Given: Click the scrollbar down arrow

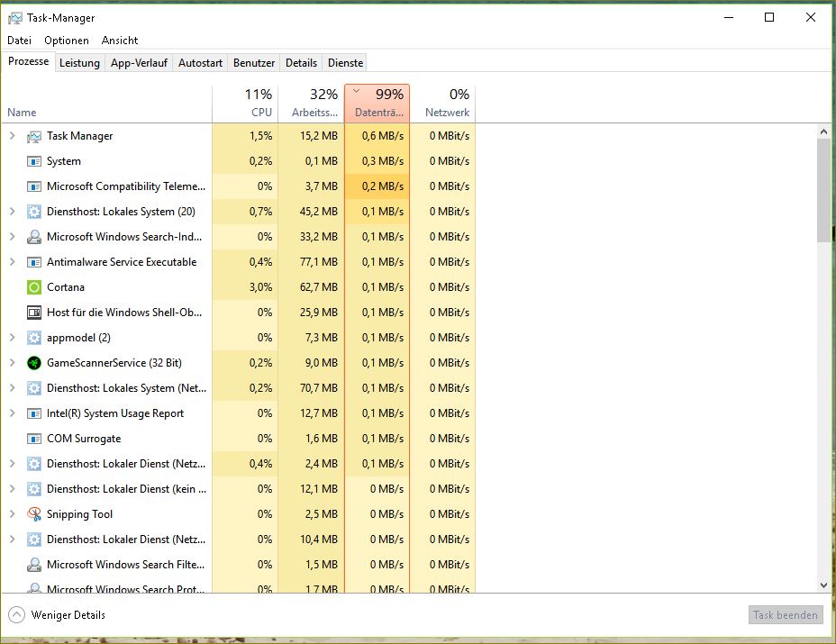Looking at the screenshot, I should click(823, 585).
